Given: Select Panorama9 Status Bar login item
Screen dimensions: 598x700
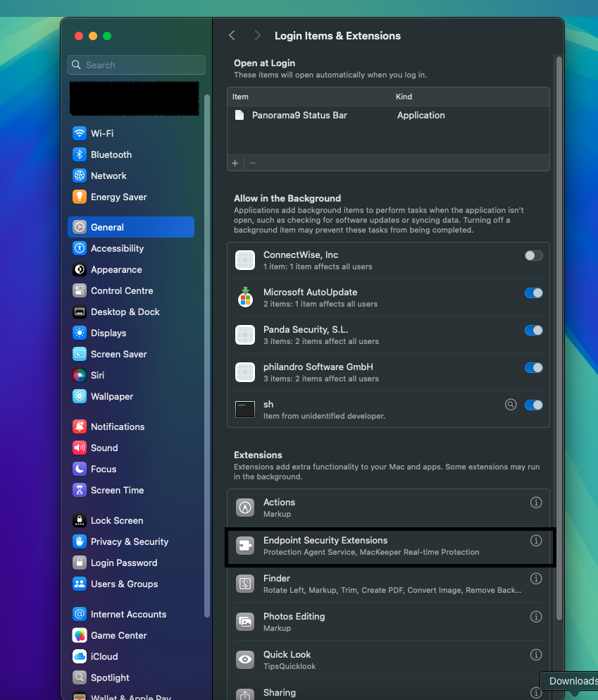Looking at the screenshot, I should click(x=388, y=115).
